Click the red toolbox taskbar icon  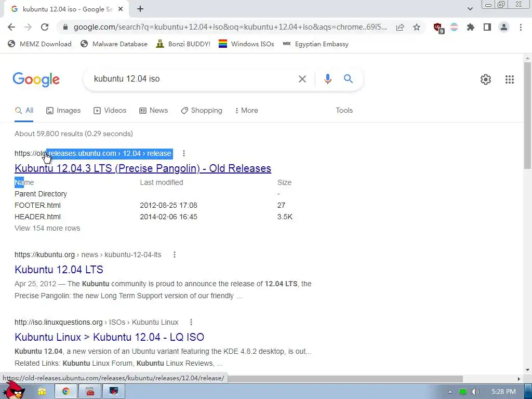(x=89, y=392)
